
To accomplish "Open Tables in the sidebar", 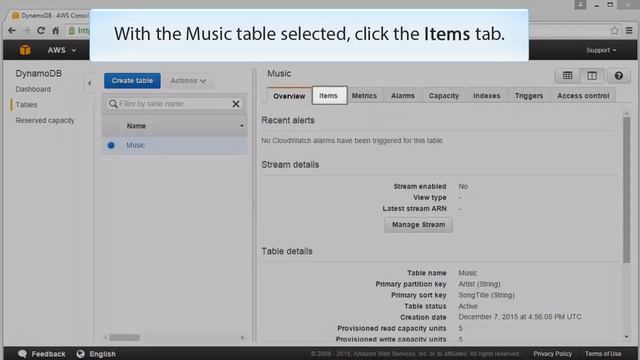I will pos(27,105).
